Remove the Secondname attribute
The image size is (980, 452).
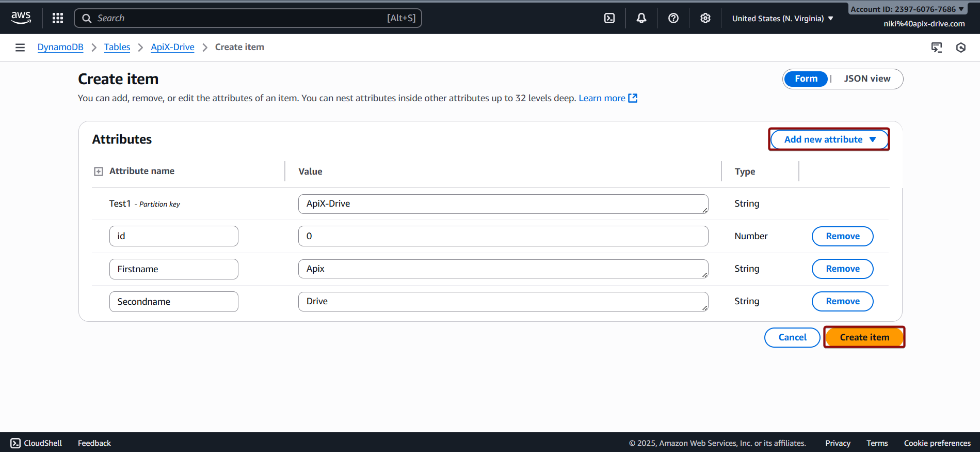pos(842,301)
